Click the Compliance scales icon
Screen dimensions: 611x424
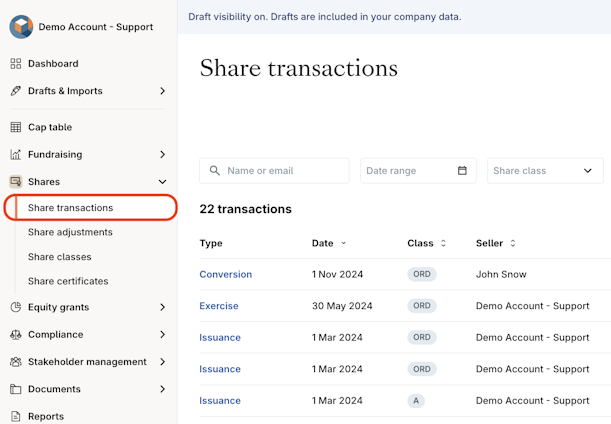[16, 335]
